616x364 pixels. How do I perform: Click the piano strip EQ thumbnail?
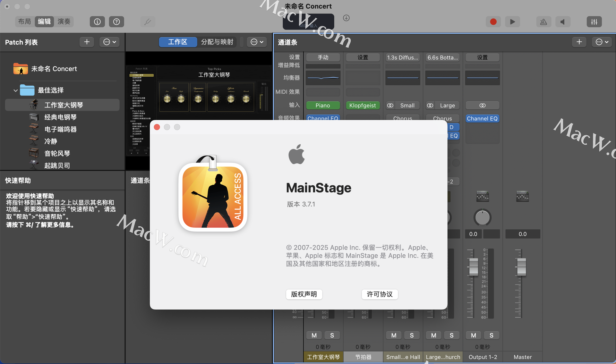coord(323,78)
